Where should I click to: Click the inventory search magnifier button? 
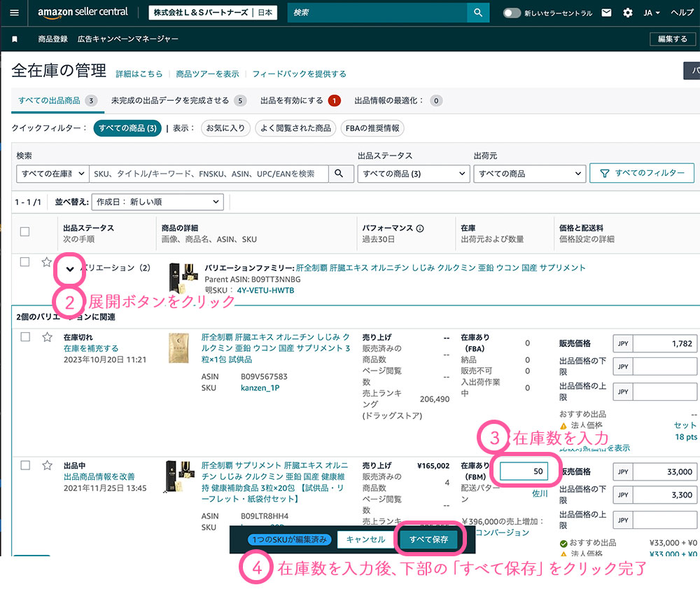click(x=339, y=174)
